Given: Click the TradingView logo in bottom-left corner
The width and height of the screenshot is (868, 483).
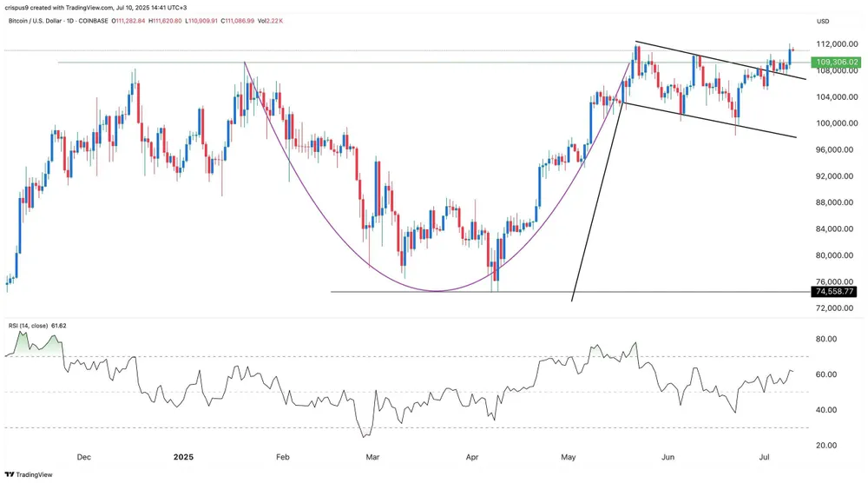Looking at the screenshot, I should click(28, 474).
